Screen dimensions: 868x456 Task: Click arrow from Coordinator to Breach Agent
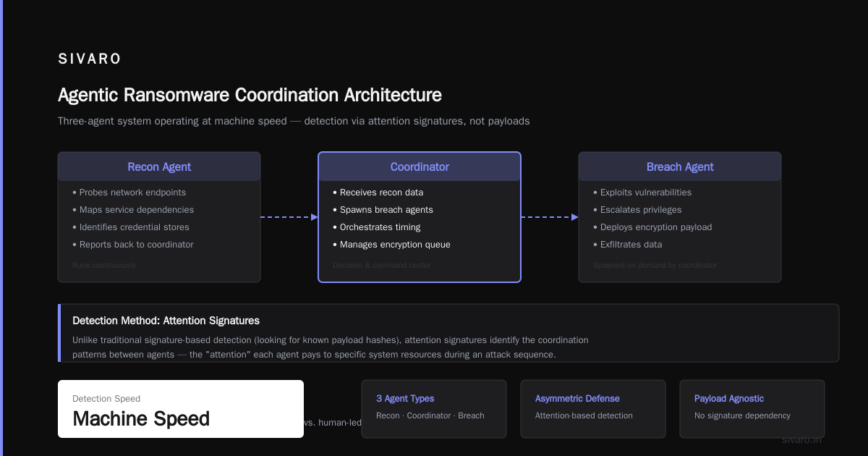(550, 217)
